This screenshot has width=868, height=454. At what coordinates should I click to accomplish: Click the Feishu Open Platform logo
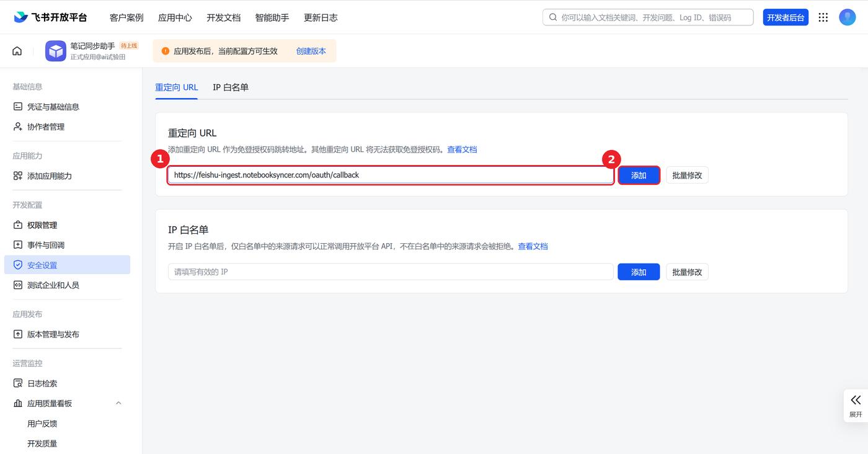click(x=50, y=17)
